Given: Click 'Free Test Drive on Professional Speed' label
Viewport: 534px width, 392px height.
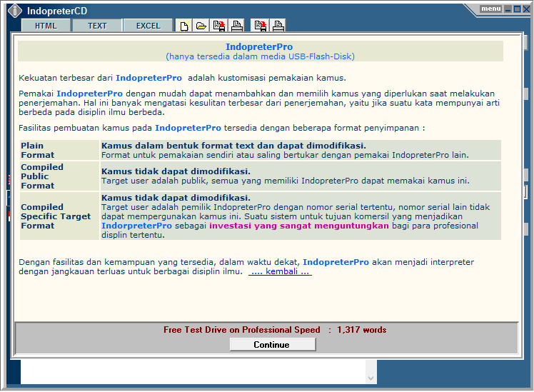Looking at the screenshot, I should coord(242,330).
